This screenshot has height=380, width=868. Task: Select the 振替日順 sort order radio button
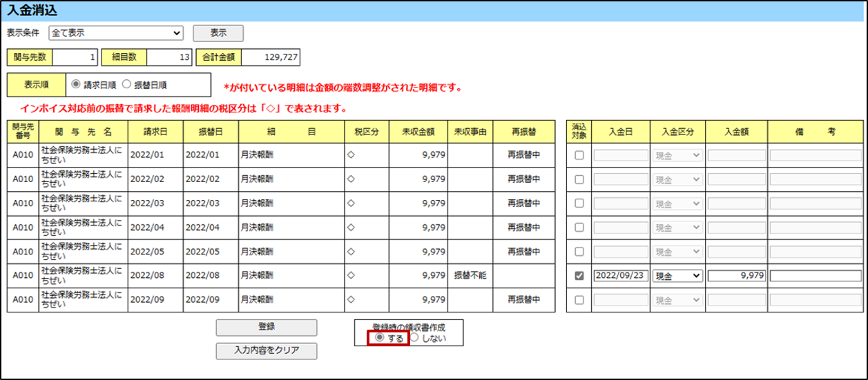(x=126, y=85)
